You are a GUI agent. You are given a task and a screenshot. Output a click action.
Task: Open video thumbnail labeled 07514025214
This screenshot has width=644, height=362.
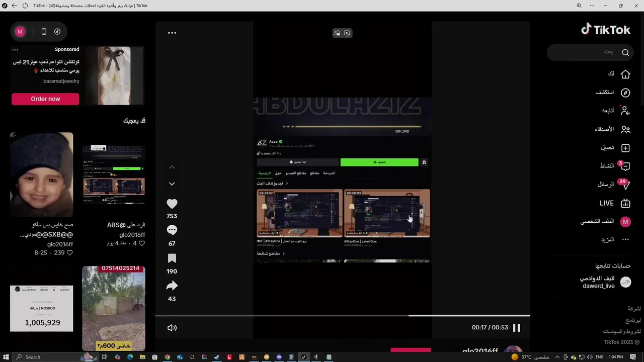[114, 308]
